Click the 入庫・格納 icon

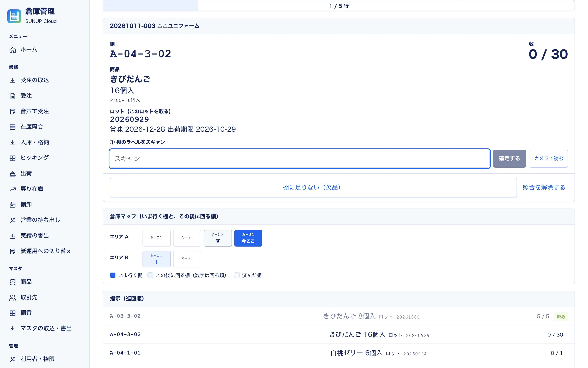coord(13,142)
